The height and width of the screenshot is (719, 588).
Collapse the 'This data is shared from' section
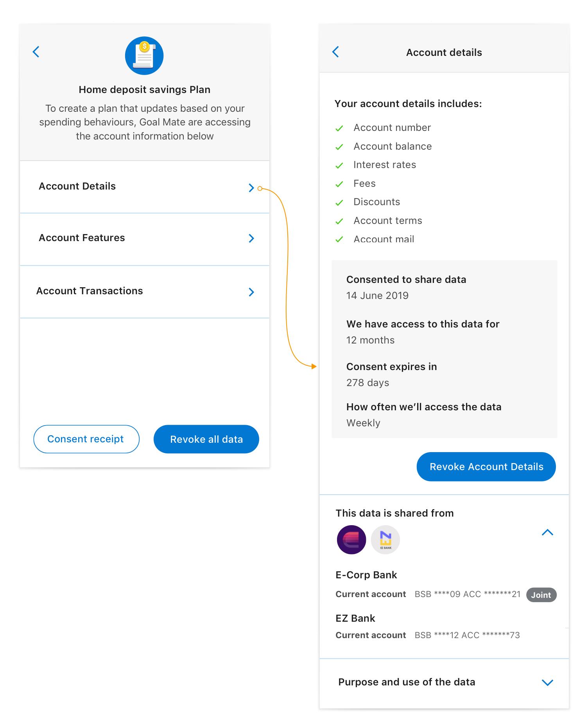coord(547,533)
